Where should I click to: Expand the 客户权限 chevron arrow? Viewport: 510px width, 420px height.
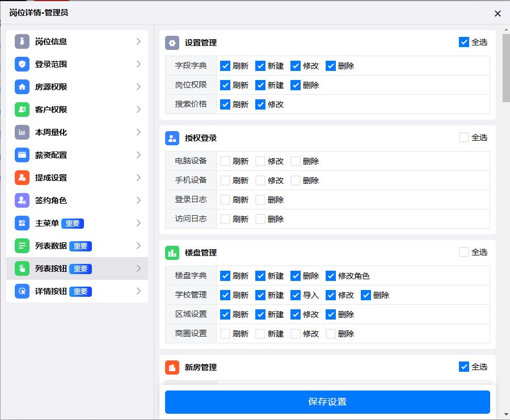click(138, 110)
